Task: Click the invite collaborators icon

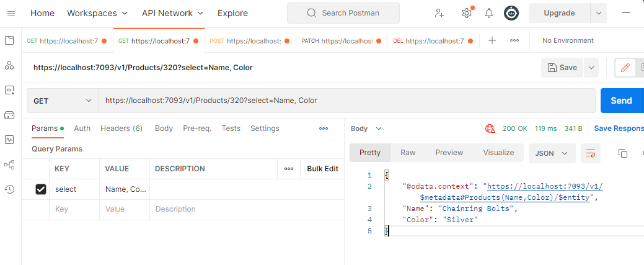Action: [x=439, y=13]
